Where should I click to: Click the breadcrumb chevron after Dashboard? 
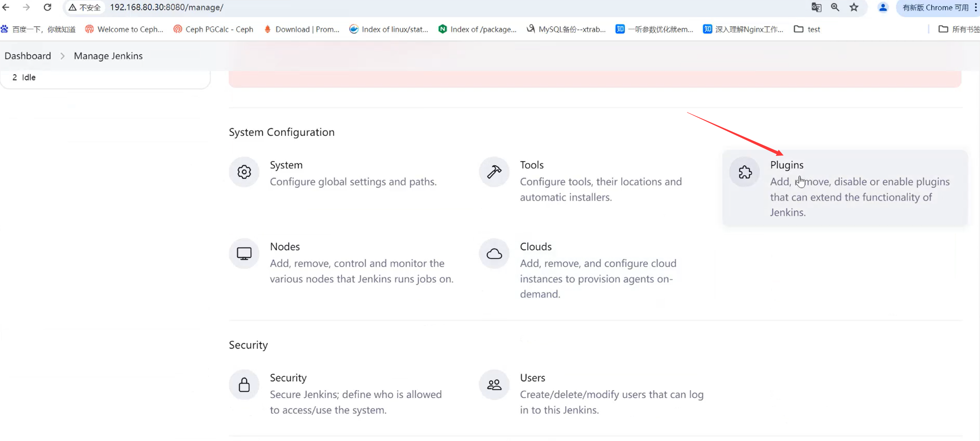click(63, 56)
